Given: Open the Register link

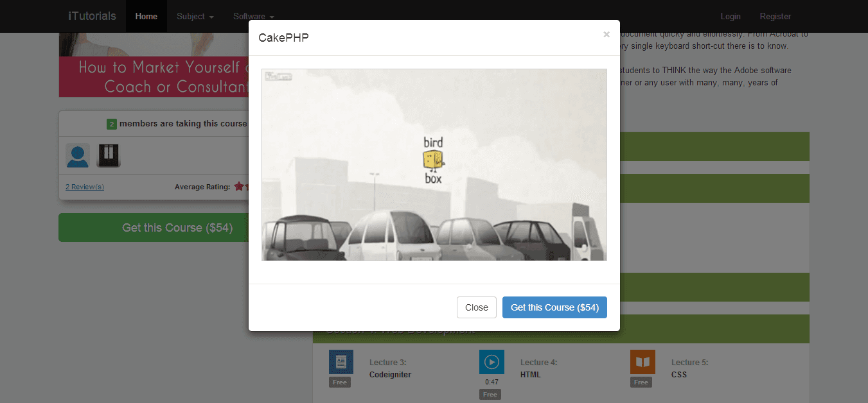Looking at the screenshot, I should click(775, 16).
